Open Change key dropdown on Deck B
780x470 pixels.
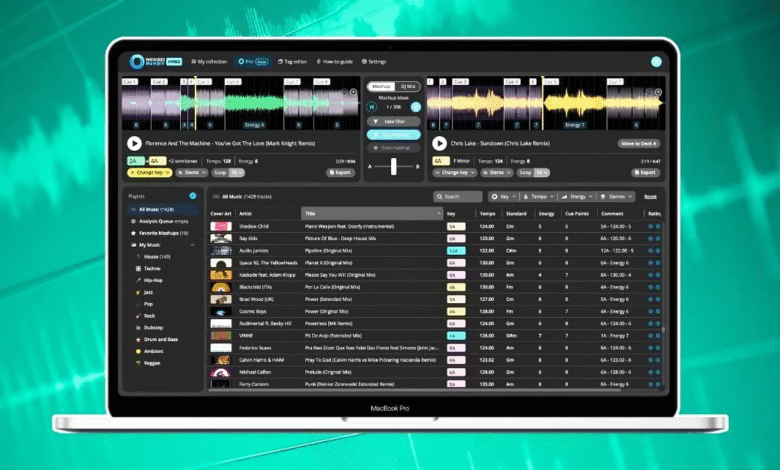455,173
